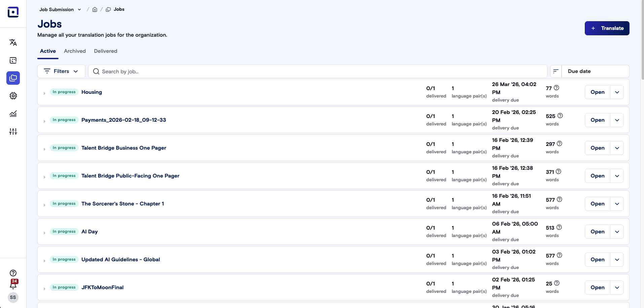Click the In progress badge on the Housing row
Image resolution: width=644 pixels, height=308 pixels.
64,92
